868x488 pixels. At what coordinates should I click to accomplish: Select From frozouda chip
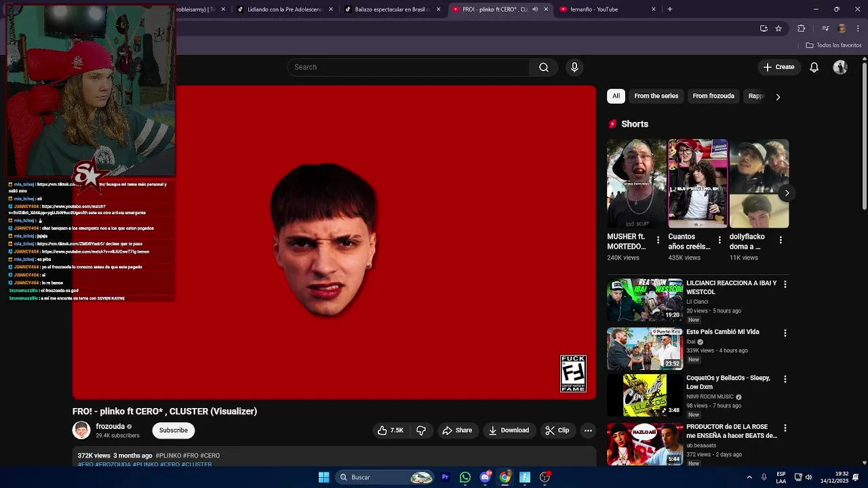[713, 96]
